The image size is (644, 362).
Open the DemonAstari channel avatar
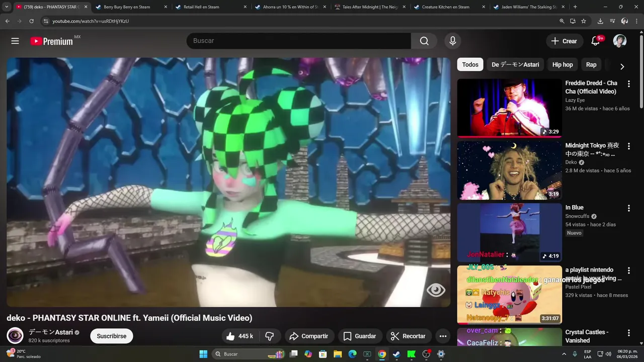(15, 335)
